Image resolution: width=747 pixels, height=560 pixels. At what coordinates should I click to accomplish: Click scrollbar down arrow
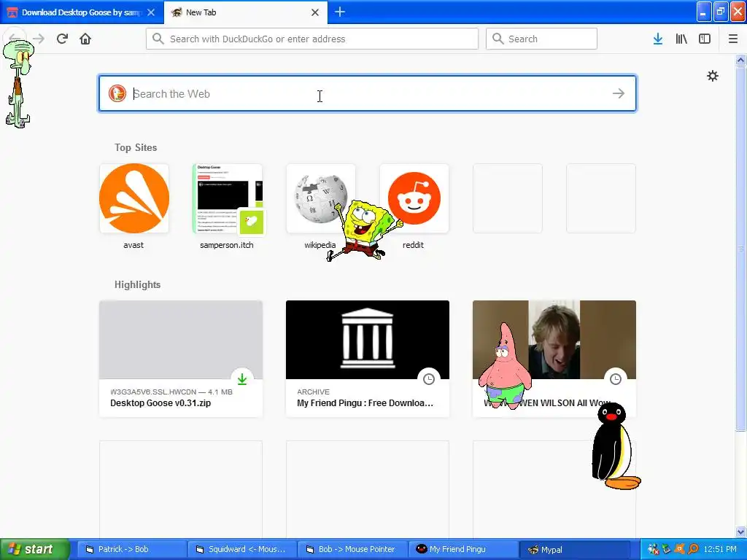click(741, 532)
